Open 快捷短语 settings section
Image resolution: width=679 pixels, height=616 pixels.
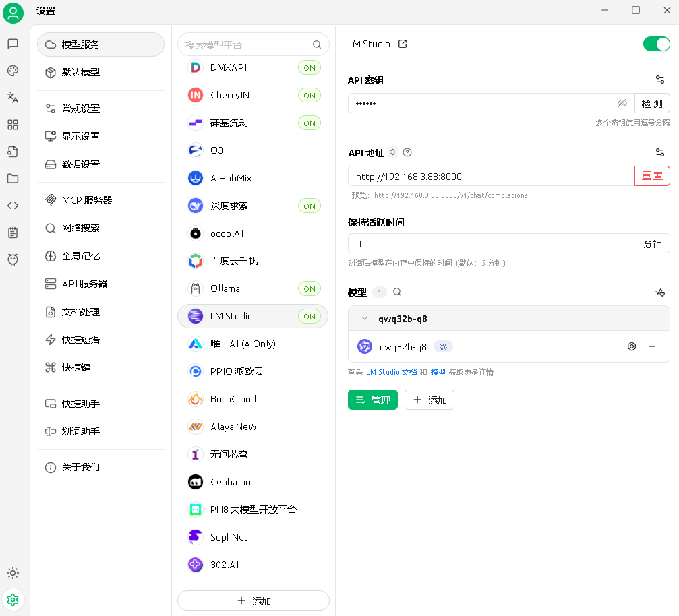[x=100, y=340]
